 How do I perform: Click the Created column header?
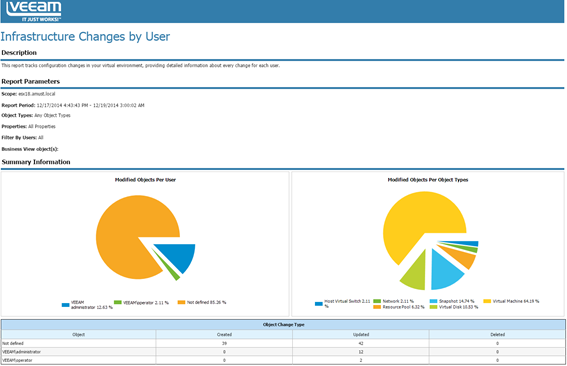(x=224, y=335)
